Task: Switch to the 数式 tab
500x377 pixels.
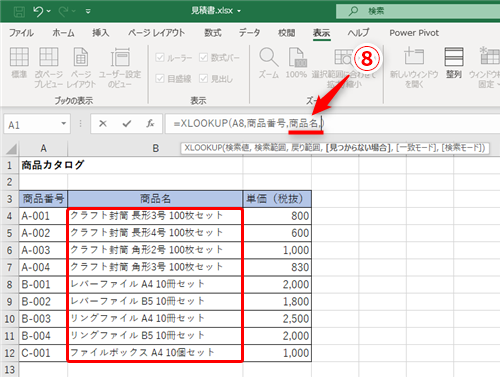Action: pyautogui.click(x=213, y=33)
